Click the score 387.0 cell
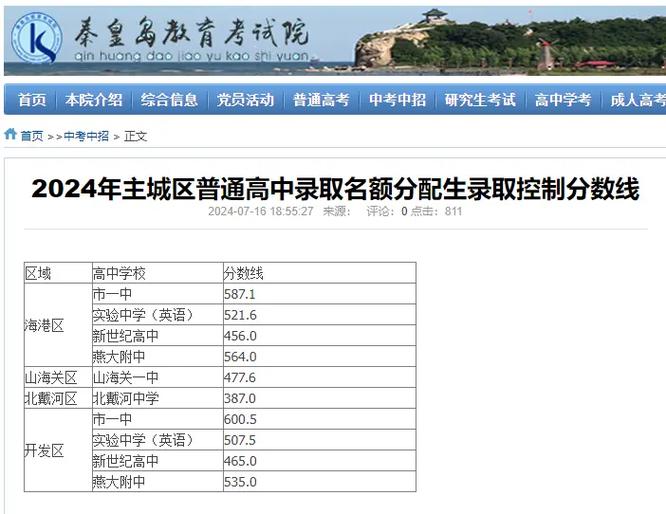Image resolution: width=666 pixels, height=514 pixels. point(319,398)
